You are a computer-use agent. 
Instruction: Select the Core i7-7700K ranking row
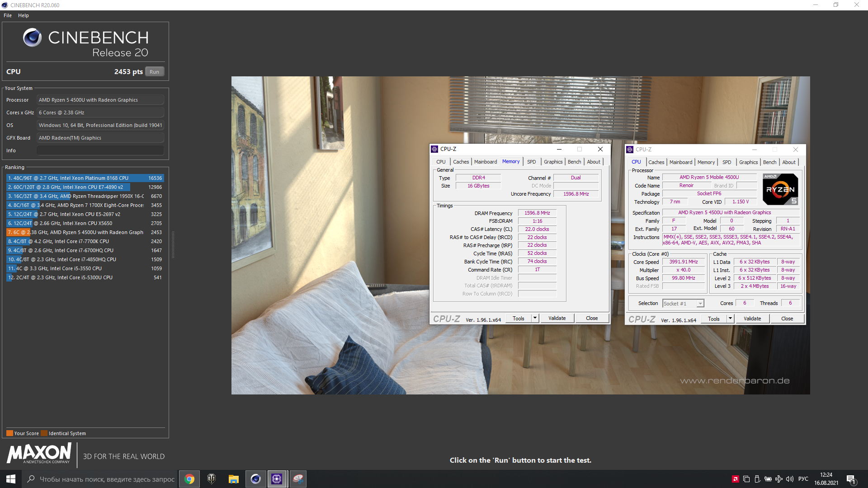(x=85, y=241)
